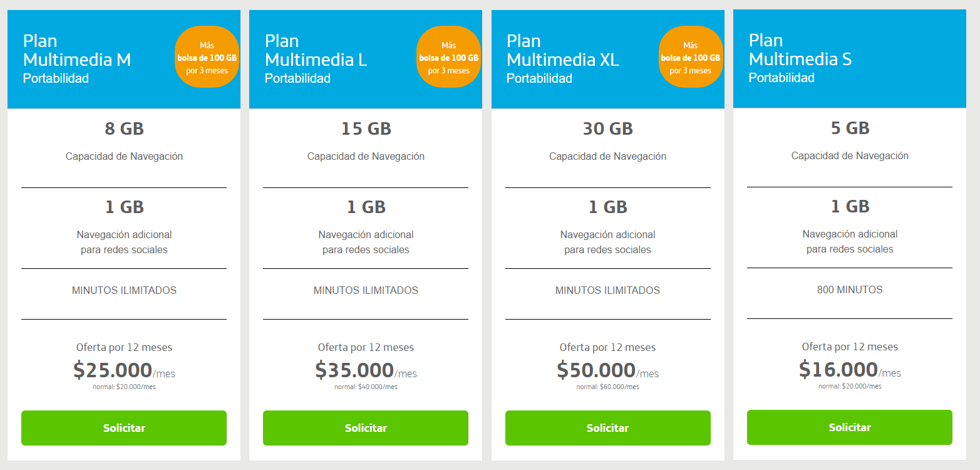Image resolution: width=980 pixels, height=470 pixels.
Task: Click the orange 100 GB badge on Plan XL
Action: point(690,57)
